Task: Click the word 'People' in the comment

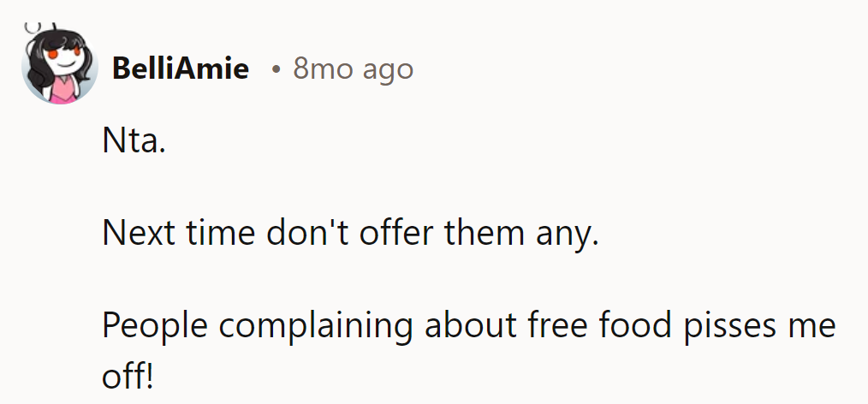Action: [x=155, y=326]
